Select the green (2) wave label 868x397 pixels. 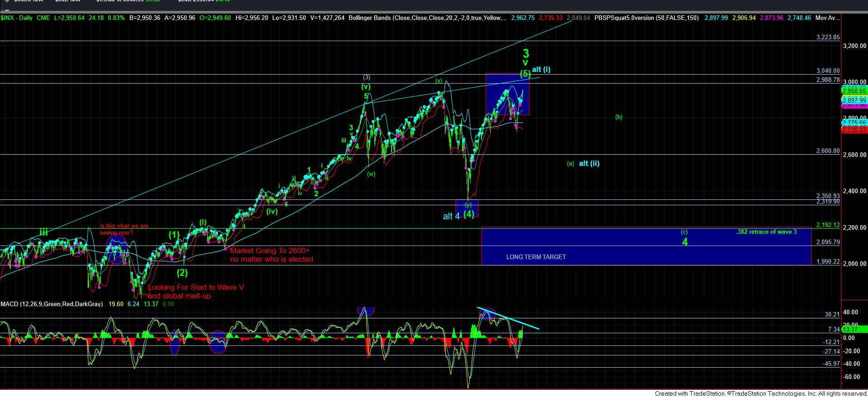pos(182,273)
